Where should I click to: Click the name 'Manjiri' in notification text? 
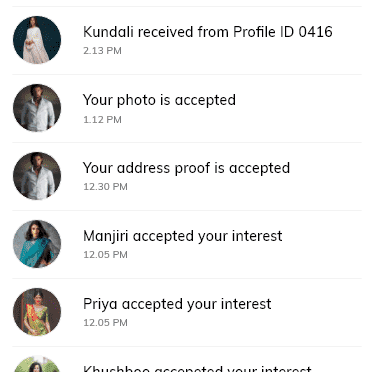105,236
